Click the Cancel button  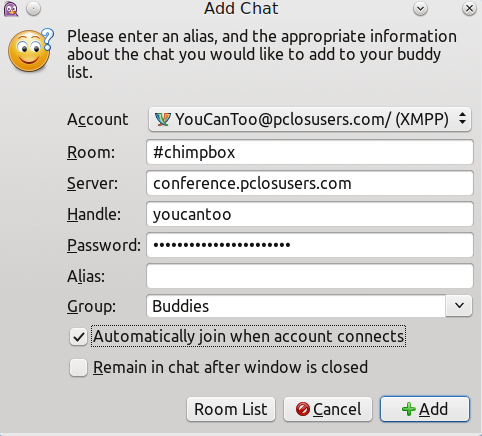click(328, 409)
